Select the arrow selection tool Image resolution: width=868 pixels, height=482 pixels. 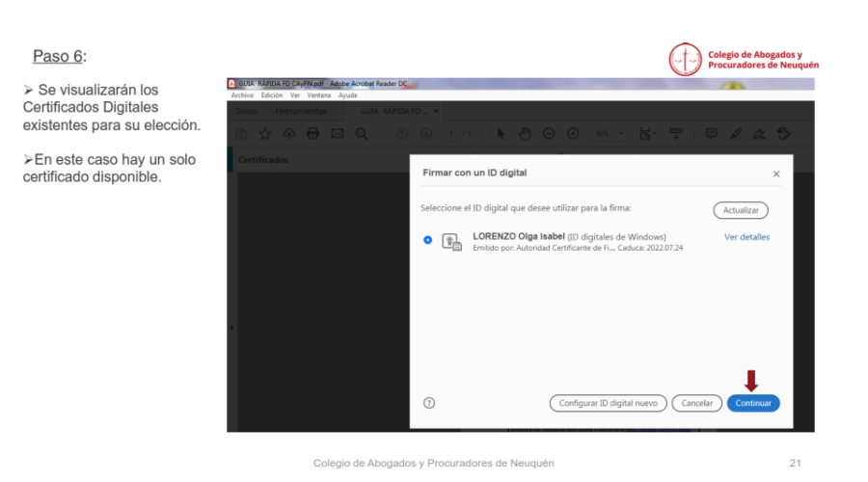pos(501,133)
